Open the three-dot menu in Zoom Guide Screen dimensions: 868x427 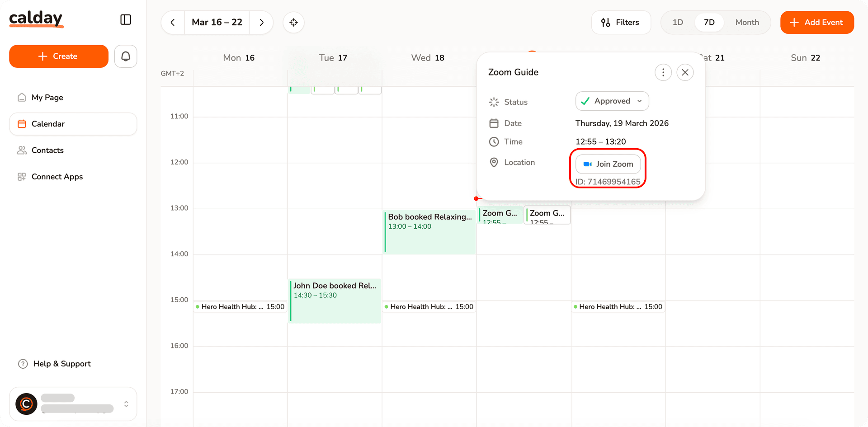pyautogui.click(x=663, y=72)
